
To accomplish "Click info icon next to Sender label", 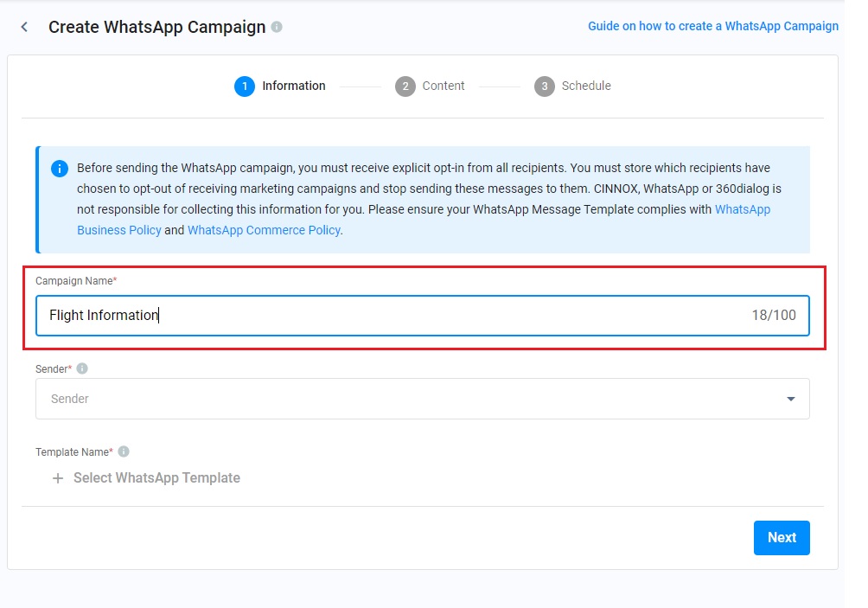I will pos(82,368).
